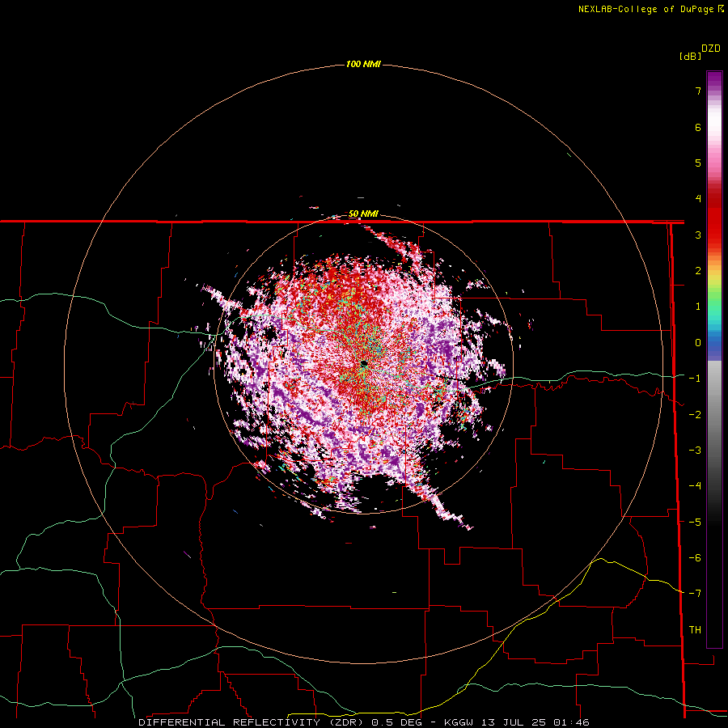Click the 7 value on the dB scale
The width and height of the screenshot is (728, 728).
pos(698,91)
